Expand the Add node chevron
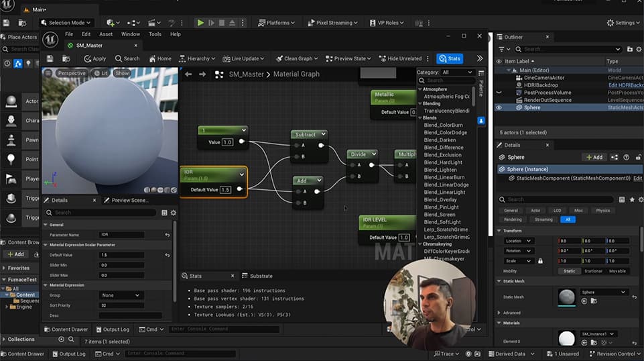The height and width of the screenshot is (361, 644). (319, 180)
